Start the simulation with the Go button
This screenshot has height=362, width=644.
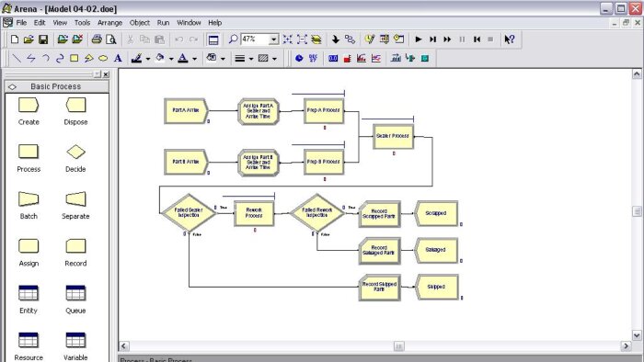pos(418,40)
